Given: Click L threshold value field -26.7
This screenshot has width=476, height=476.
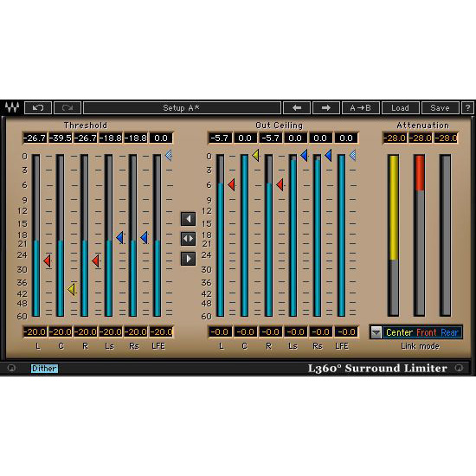Looking at the screenshot, I should [x=35, y=138].
